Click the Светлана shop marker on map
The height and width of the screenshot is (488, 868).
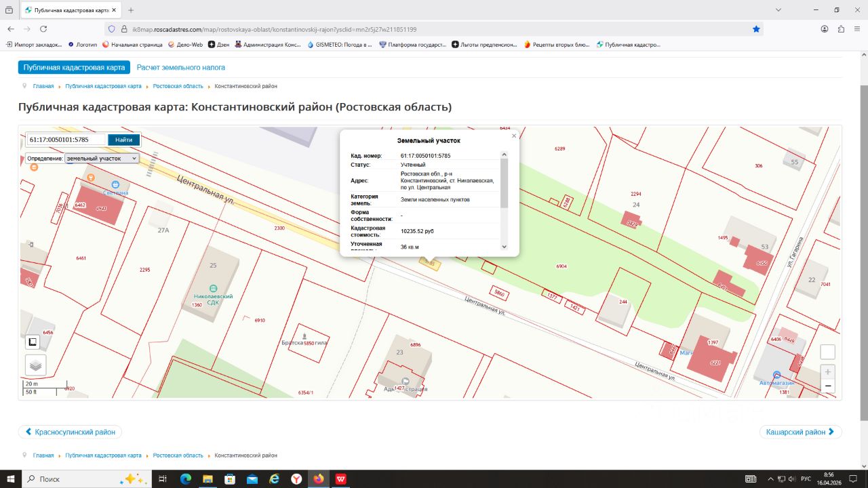(x=115, y=184)
